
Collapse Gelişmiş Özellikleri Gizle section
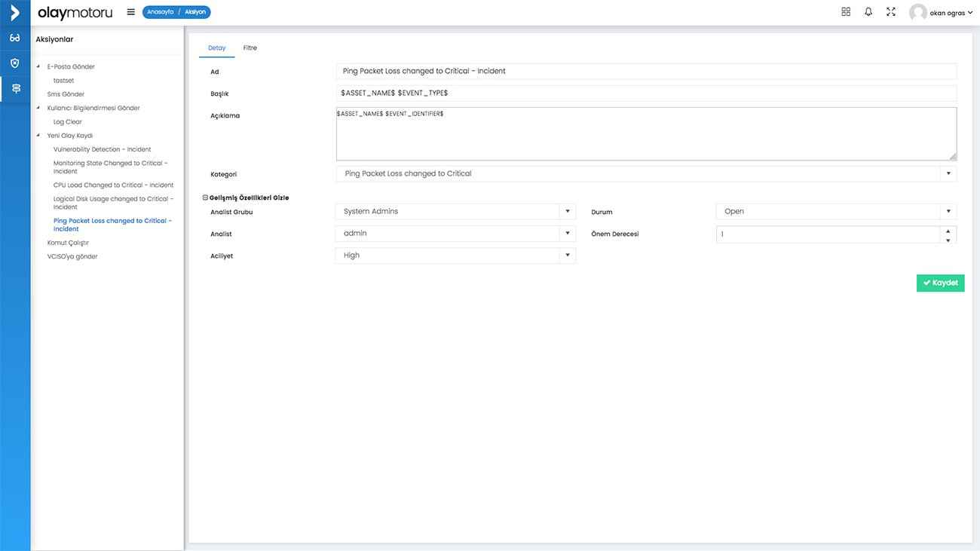click(246, 197)
